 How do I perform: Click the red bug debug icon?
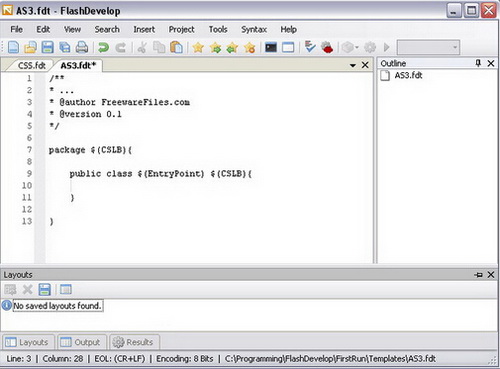click(327, 47)
